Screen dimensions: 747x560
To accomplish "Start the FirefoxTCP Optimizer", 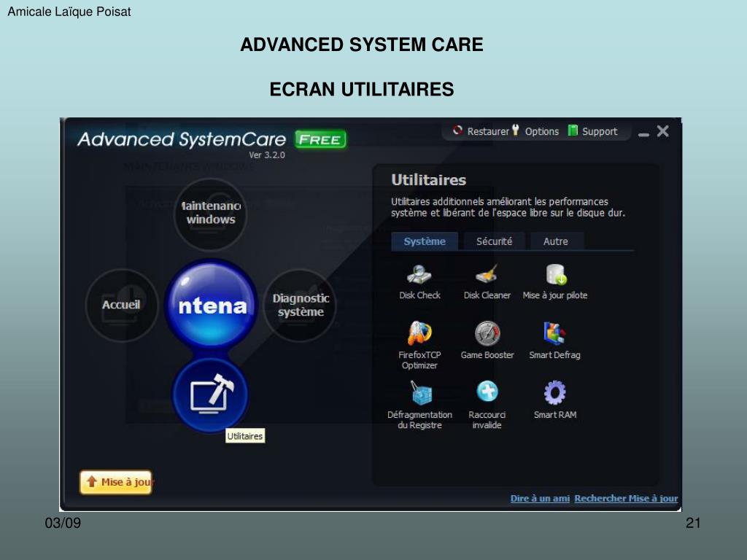I will 419,345.
